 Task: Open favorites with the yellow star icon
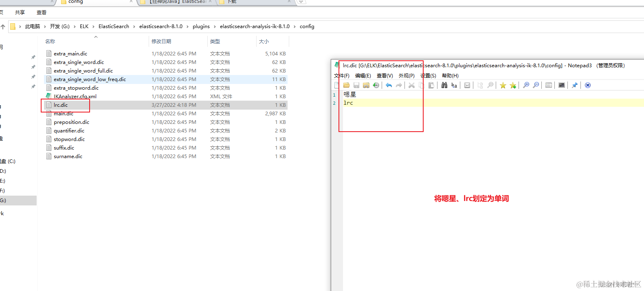click(503, 85)
